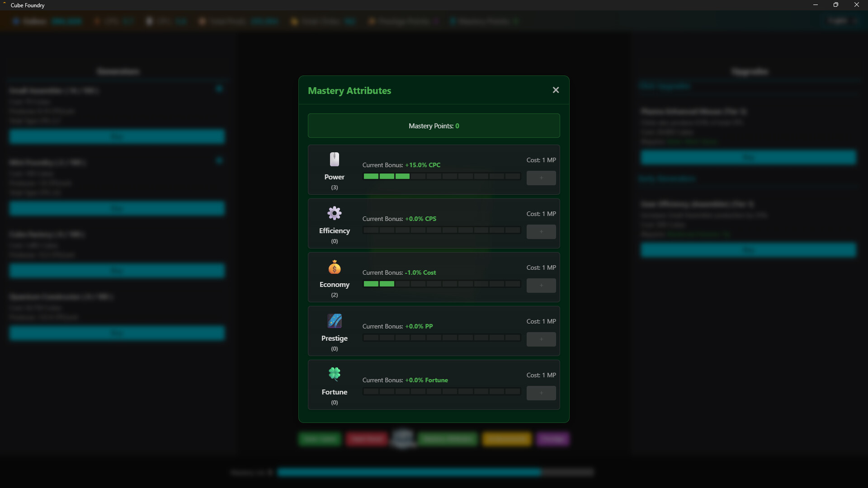
Task: Click the yellow button at bottom
Action: (506, 439)
